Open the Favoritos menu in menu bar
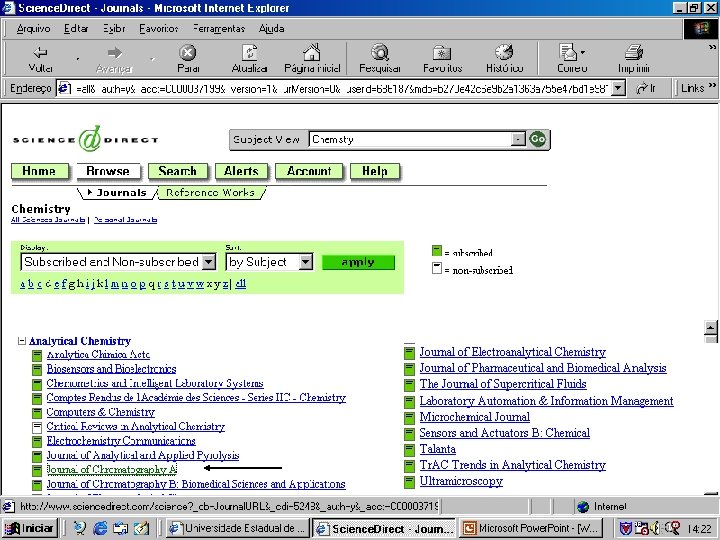 [158, 28]
